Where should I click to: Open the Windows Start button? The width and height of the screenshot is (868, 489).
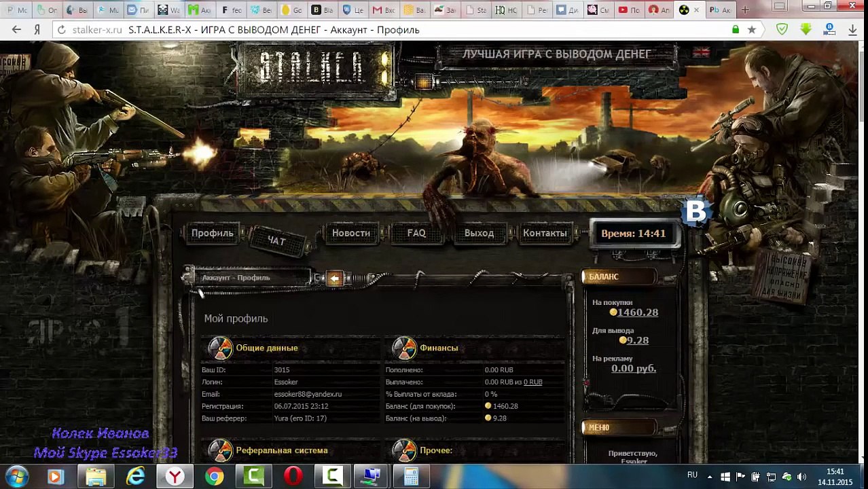[17, 477]
